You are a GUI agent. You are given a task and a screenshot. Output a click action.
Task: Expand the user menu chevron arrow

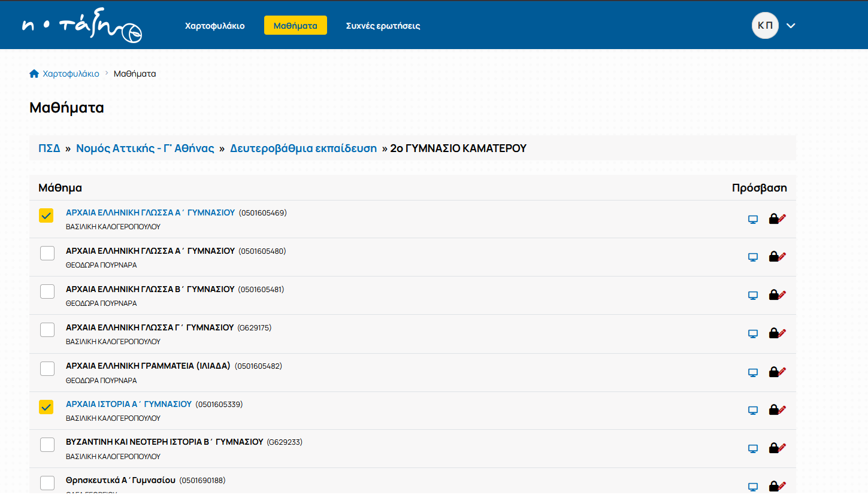pos(791,26)
